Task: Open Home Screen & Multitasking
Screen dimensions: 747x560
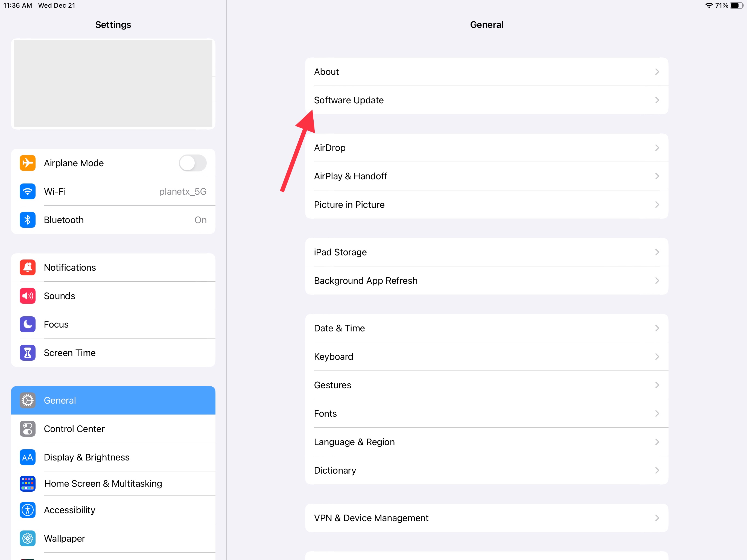Action: (x=103, y=483)
